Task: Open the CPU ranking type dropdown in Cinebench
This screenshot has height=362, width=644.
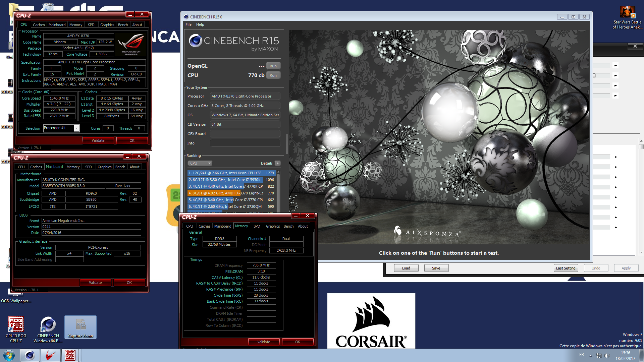Action: [200, 163]
